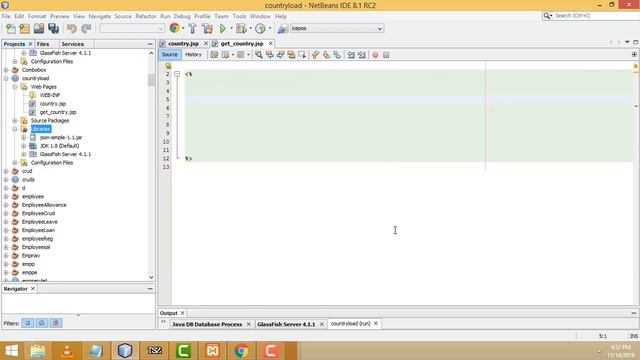Image resolution: width=640 pixels, height=360 pixels.
Task: Open the icepos database connection dropdown
Action: pos(380,29)
